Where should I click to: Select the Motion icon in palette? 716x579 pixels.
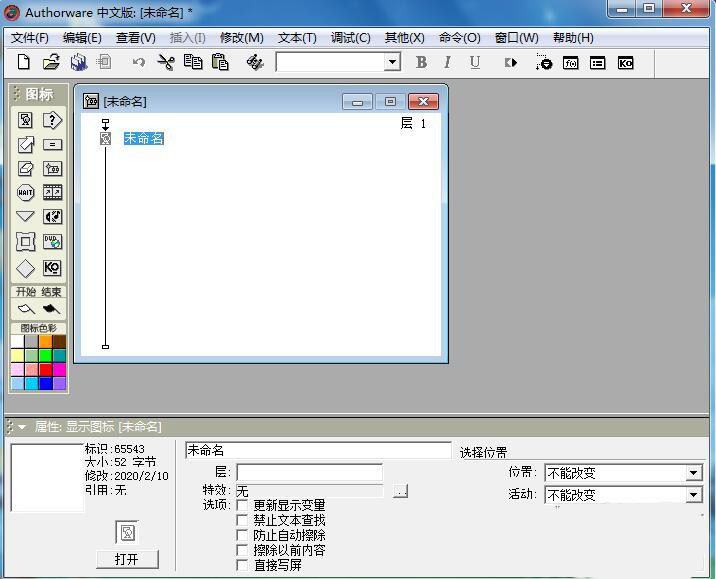point(26,145)
